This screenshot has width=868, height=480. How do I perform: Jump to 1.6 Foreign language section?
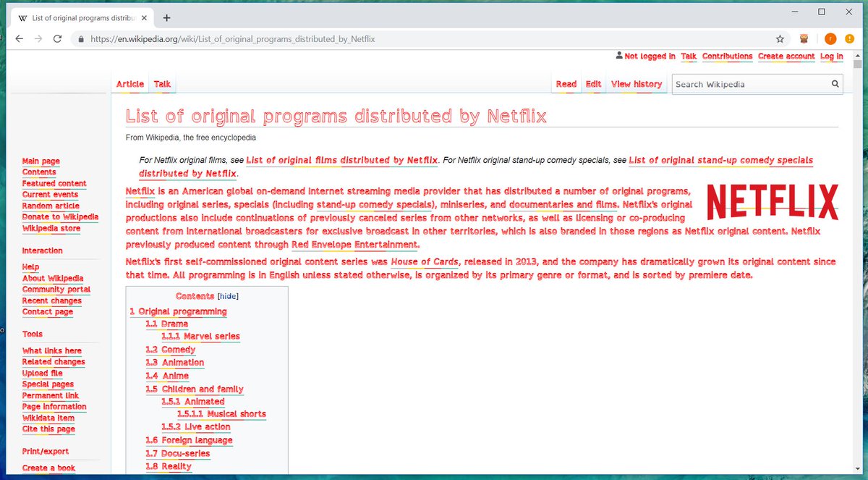189,440
